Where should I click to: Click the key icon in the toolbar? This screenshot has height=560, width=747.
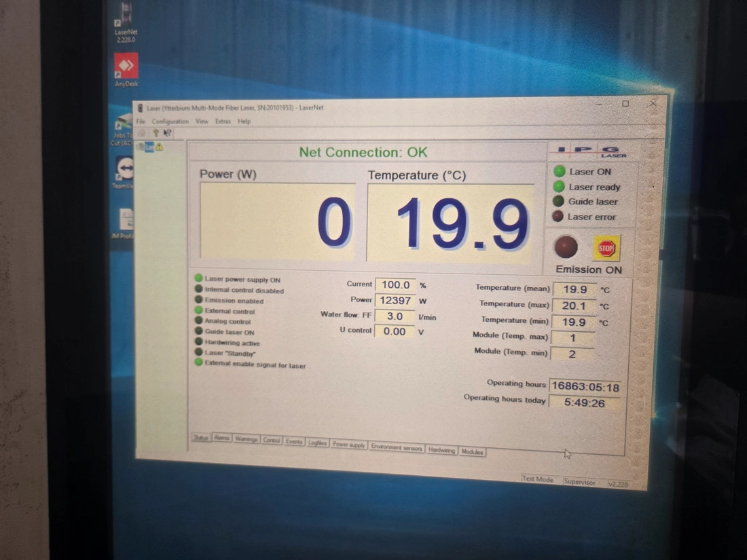pos(156,133)
